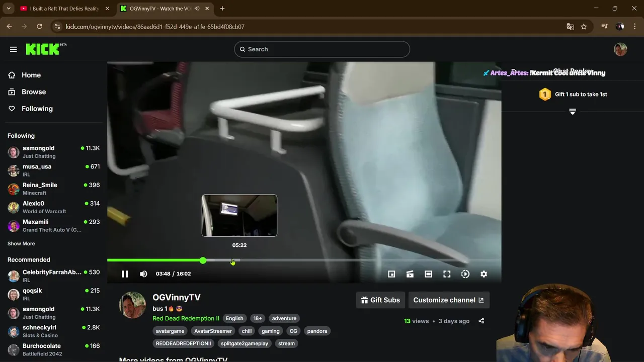The width and height of the screenshot is (644, 362).
Task: Toggle mini player mode
Action: (x=391, y=274)
